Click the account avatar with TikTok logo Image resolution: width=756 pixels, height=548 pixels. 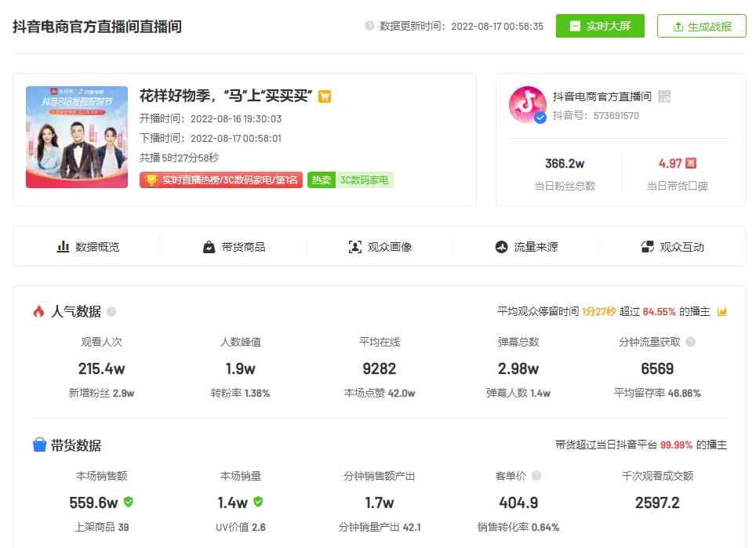[527, 105]
